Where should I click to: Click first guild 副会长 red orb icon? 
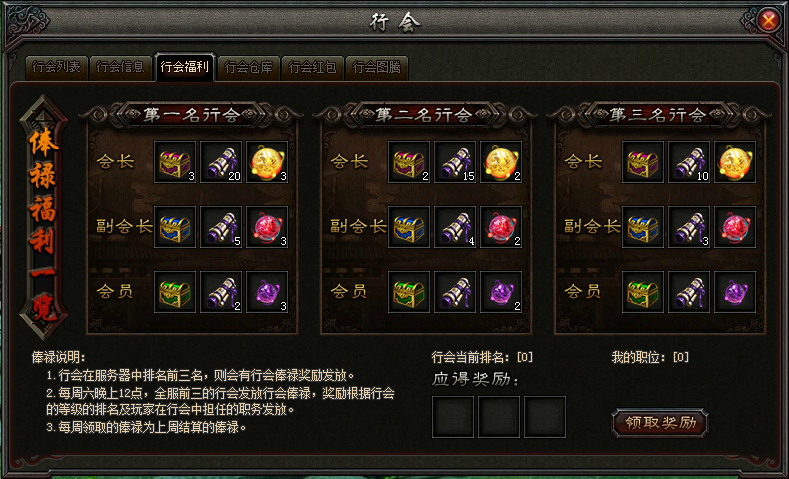click(267, 227)
